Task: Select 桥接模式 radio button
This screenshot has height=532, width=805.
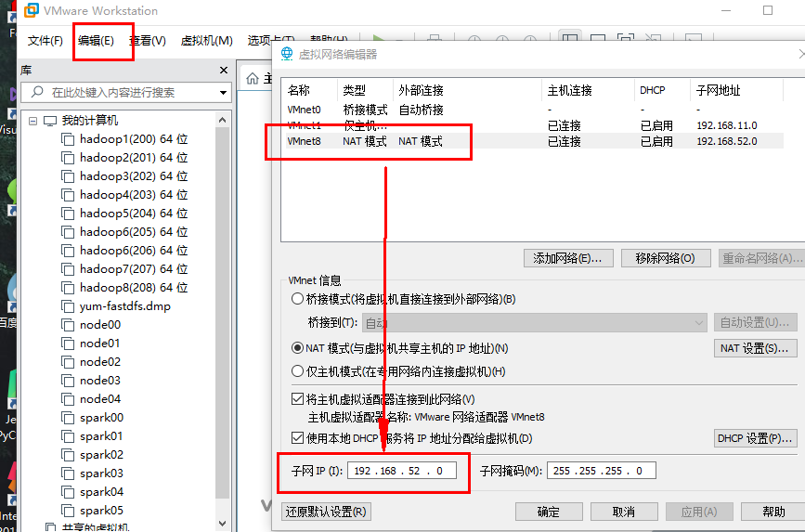Action: (x=297, y=299)
